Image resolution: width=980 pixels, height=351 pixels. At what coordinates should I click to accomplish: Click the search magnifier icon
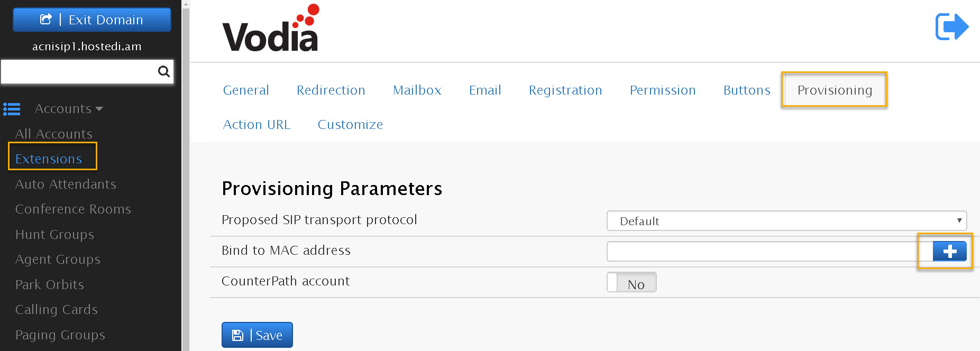tap(164, 71)
